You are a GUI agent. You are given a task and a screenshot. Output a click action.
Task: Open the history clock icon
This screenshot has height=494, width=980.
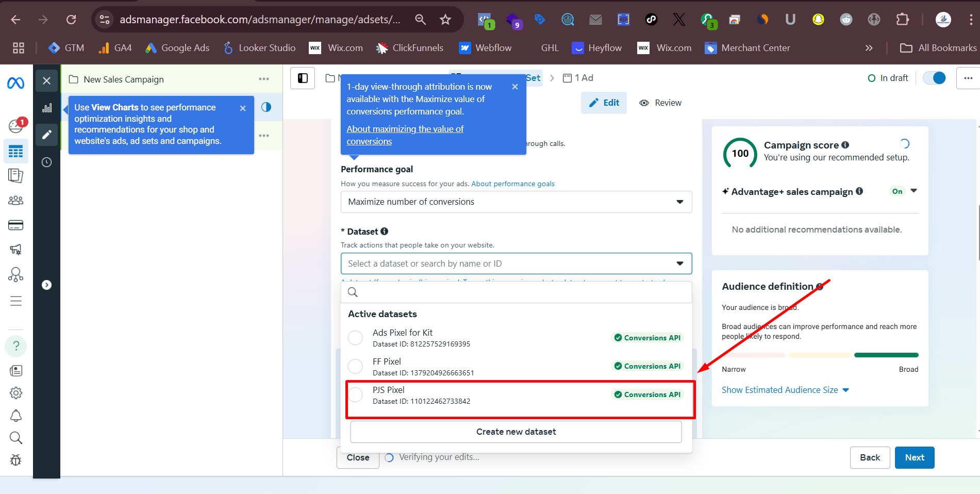click(47, 162)
